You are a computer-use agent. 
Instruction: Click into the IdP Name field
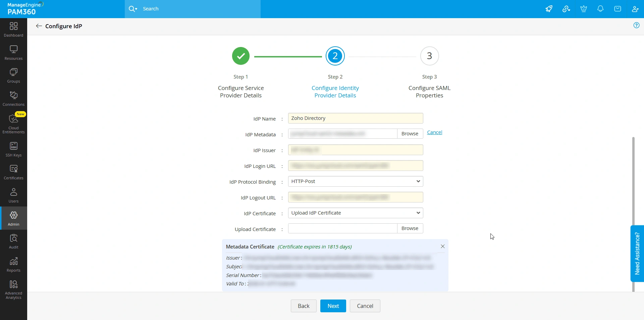(356, 118)
